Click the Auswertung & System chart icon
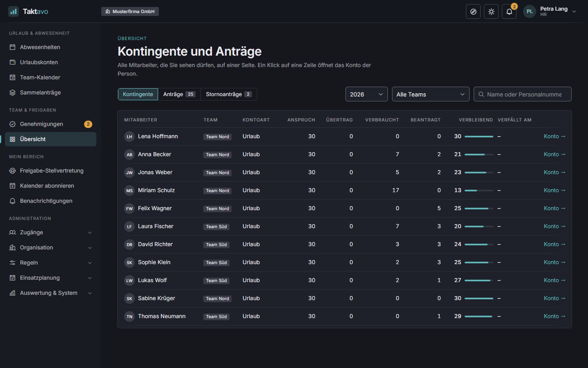 coord(13,293)
